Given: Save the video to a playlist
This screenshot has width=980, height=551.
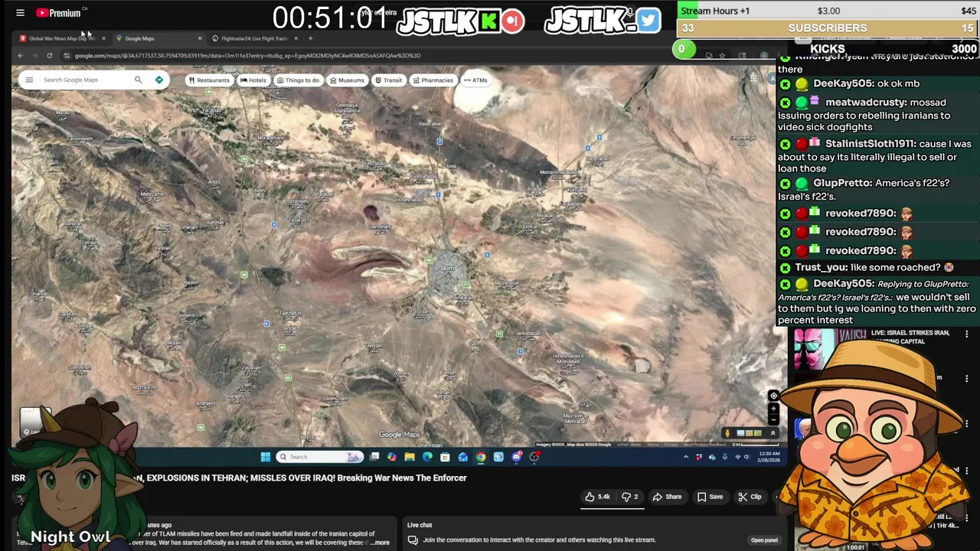Looking at the screenshot, I should (710, 497).
